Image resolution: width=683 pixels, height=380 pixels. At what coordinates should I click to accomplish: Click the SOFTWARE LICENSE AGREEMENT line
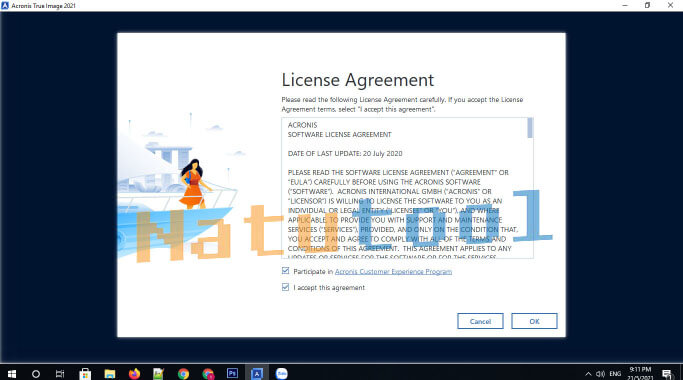pyautogui.click(x=339, y=135)
